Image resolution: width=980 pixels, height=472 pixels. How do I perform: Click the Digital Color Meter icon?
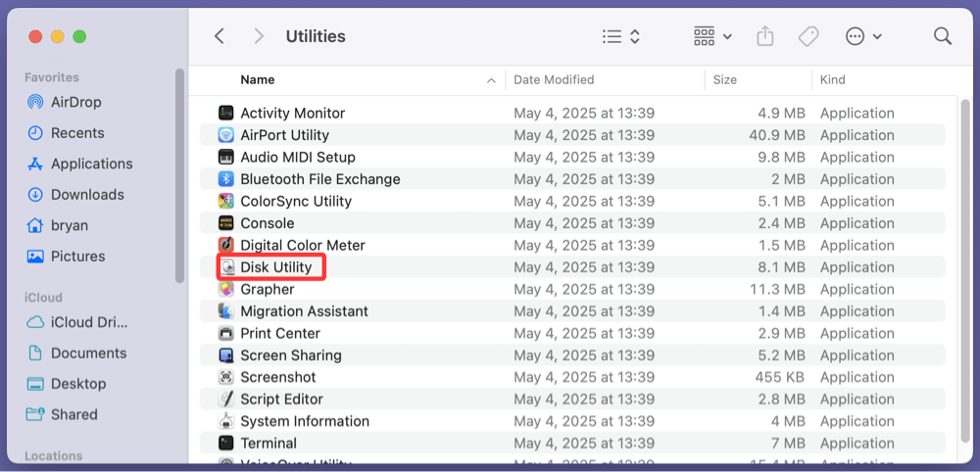point(225,245)
